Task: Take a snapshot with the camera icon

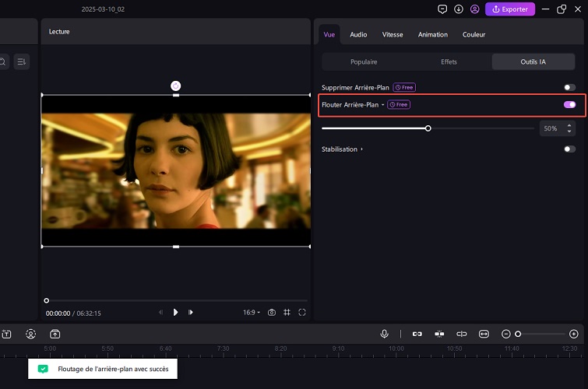Action: coord(272,312)
